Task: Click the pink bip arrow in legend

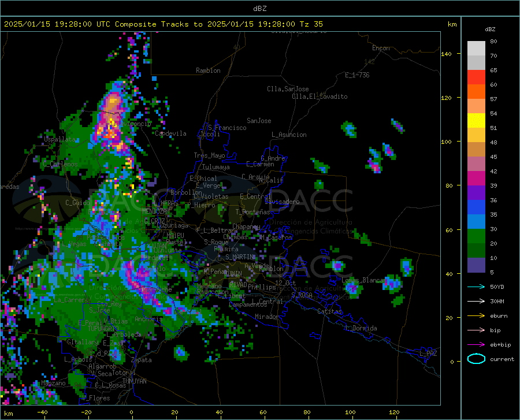Action: tap(476, 330)
